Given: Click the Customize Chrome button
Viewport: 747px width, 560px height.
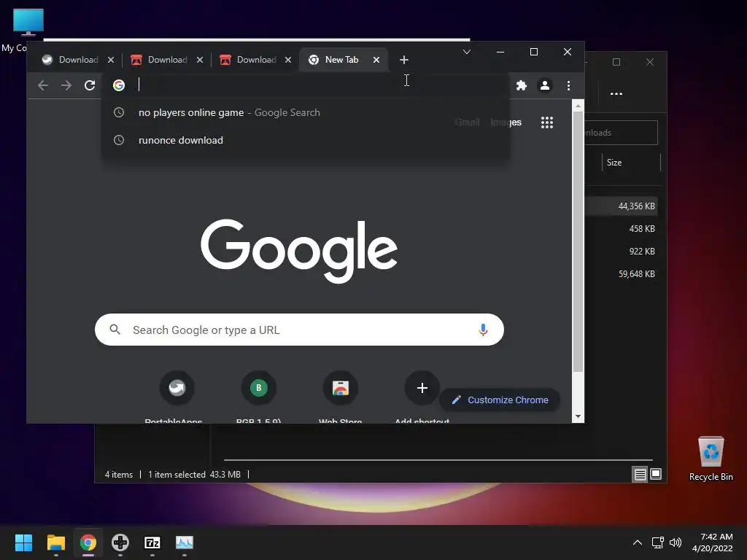Looking at the screenshot, I should pyautogui.click(x=500, y=400).
